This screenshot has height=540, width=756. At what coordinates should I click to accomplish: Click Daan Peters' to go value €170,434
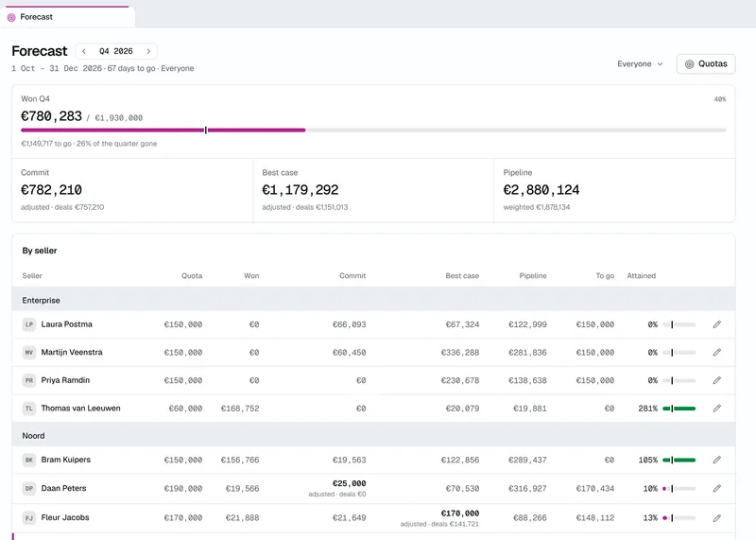pyautogui.click(x=595, y=489)
